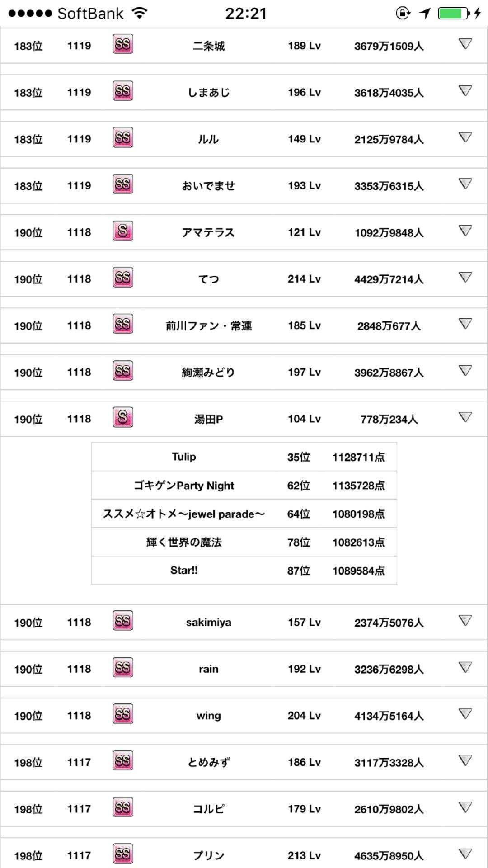Click the SS rank badge beside sakimiya
This screenshot has width=488, height=868.
[x=122, y=621]
